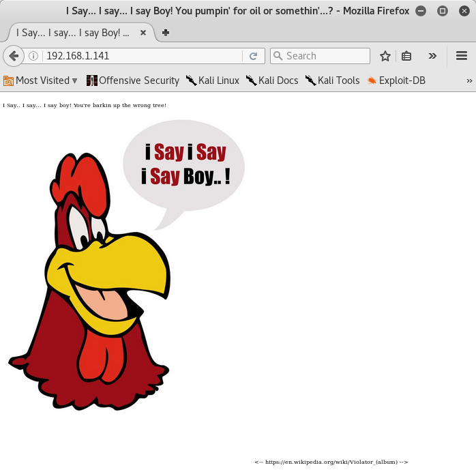476x470 pixels.
Task: Maximize the Firefox window
Action: pos(443,11)
